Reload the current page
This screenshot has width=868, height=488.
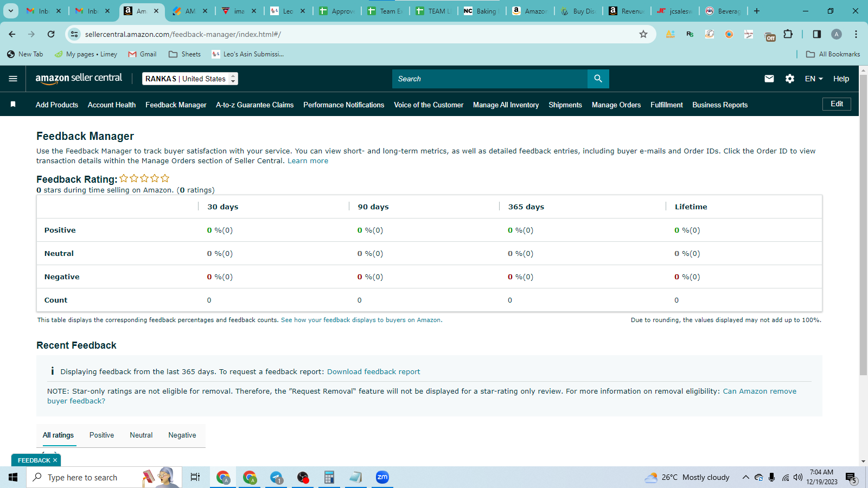coord(51,34)
